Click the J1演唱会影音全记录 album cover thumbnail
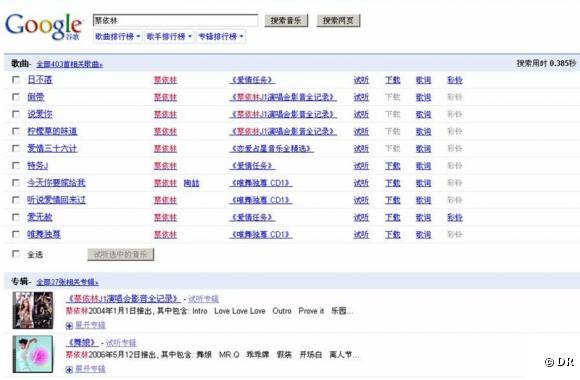Viewport: 580px width, 380px height. coord(33,310)
